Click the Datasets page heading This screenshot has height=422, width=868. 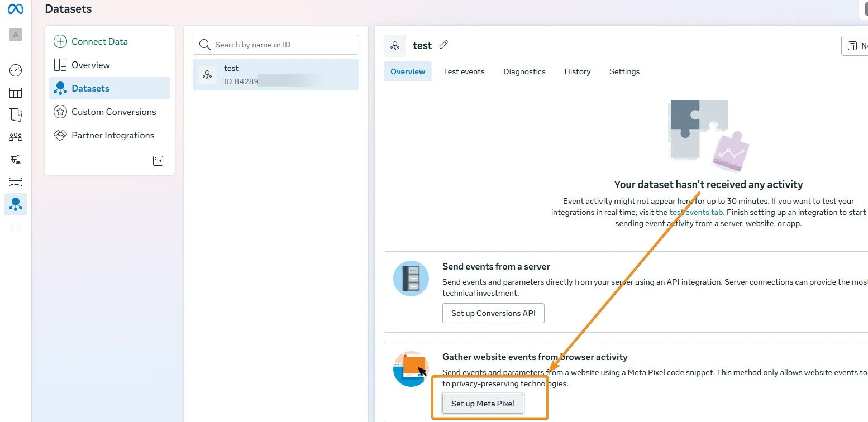pyautogui.click(x=68, y=9)
